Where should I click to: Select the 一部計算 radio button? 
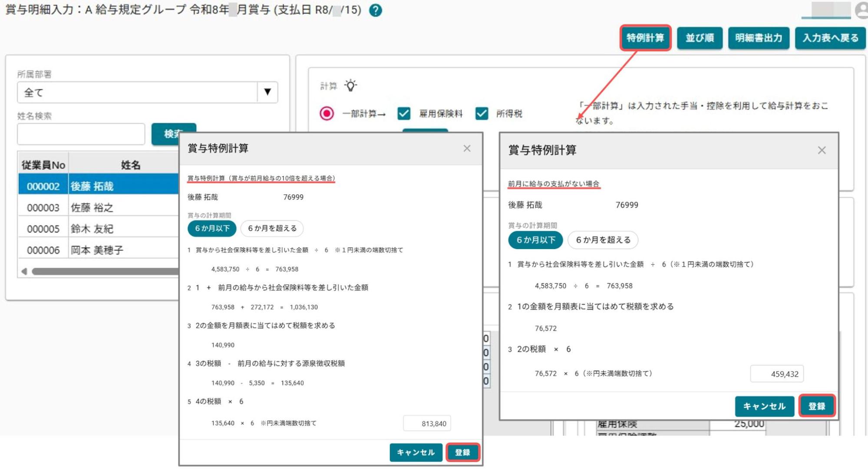pos(327,113)
